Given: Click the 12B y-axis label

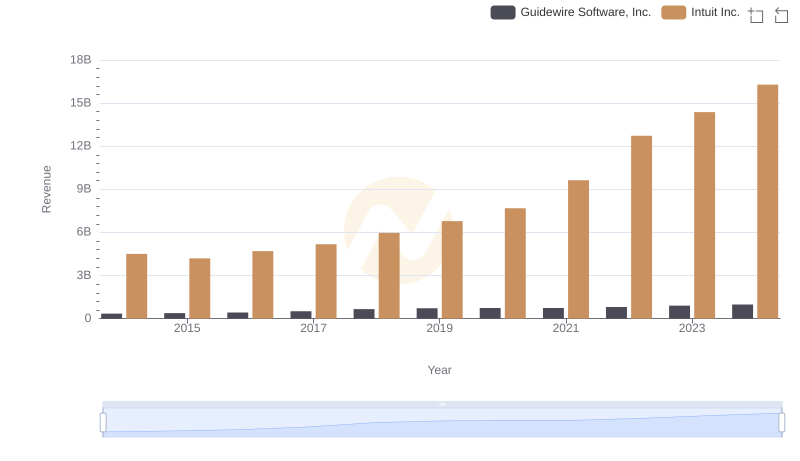Looking at the screenshot, I should click(x=81, y=146).
